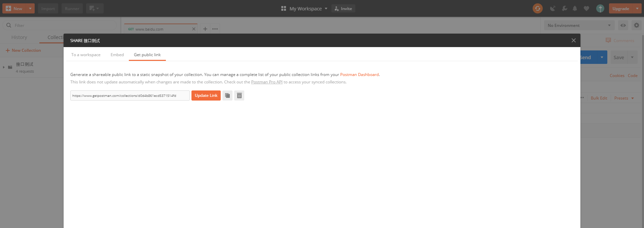
Task: Expand the New button dropdown arrow
Action: [x=30, y=8]
